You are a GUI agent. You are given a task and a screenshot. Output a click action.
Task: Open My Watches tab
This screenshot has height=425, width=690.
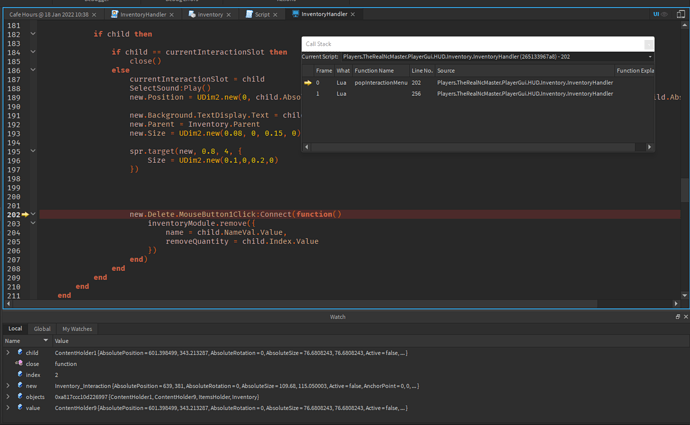[77, 329]
